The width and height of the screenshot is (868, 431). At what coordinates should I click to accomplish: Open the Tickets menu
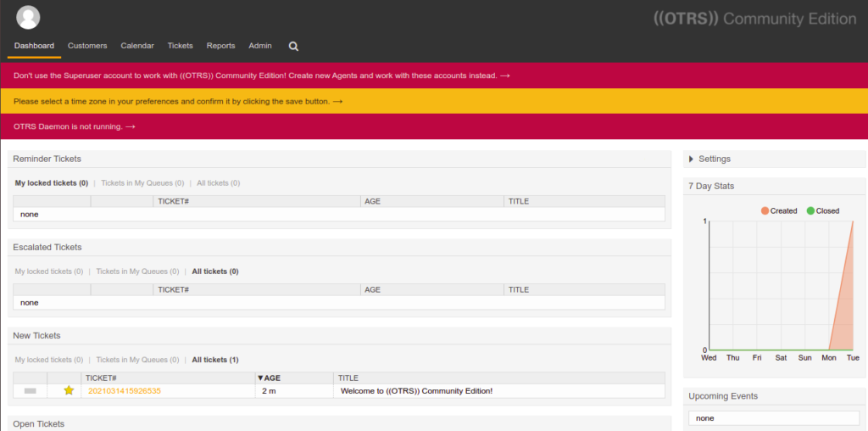(x=181, y=46)
